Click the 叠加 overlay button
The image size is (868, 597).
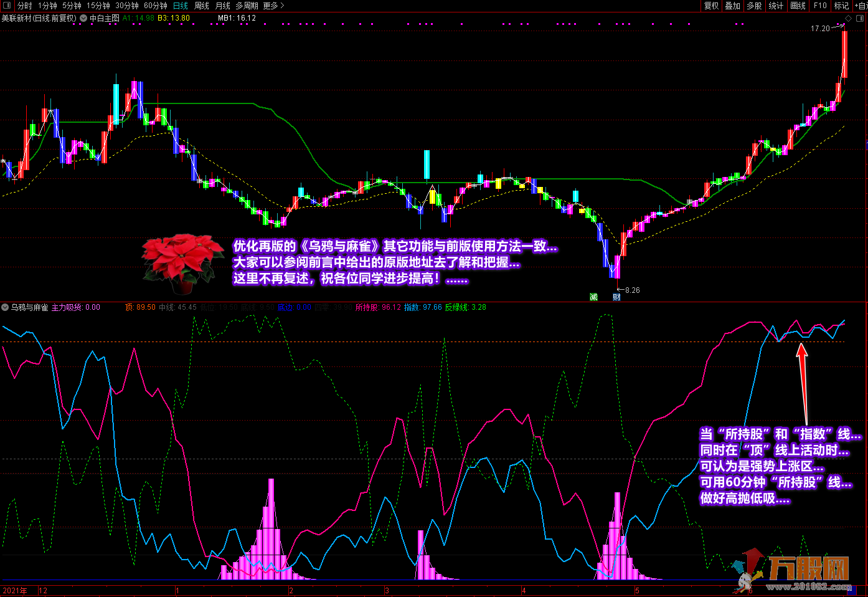pos(732,6)
